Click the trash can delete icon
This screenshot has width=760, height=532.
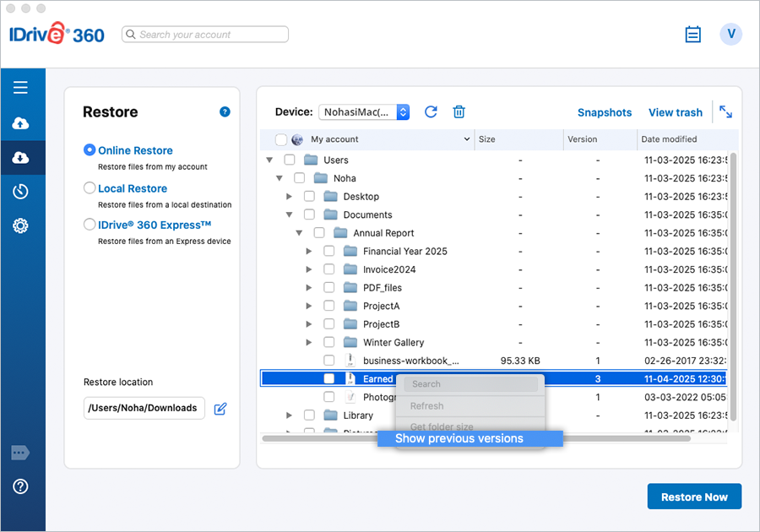(x=459, y=112)
